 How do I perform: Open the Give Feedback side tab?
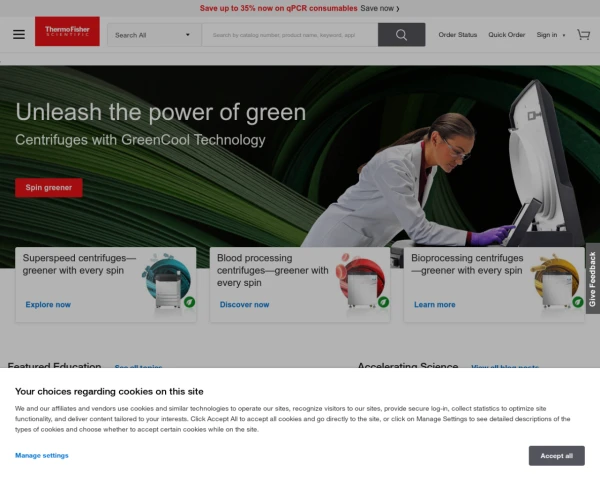pos(593,279)
